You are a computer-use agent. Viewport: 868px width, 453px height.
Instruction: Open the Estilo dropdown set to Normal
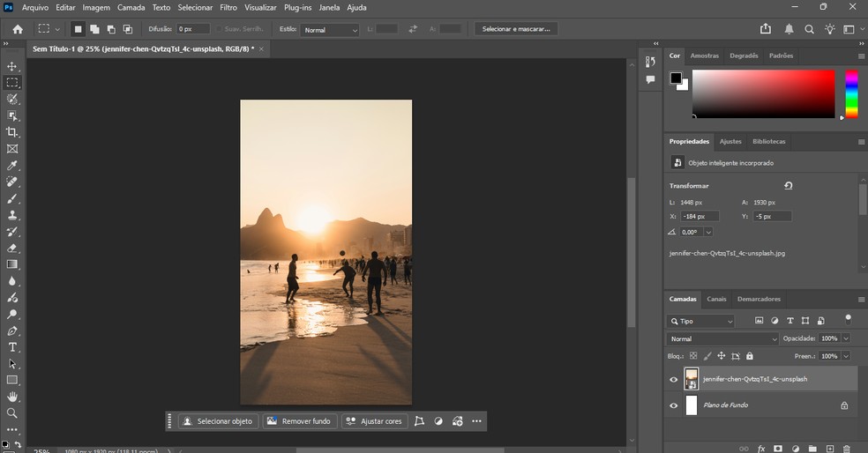tap(330, 30)
